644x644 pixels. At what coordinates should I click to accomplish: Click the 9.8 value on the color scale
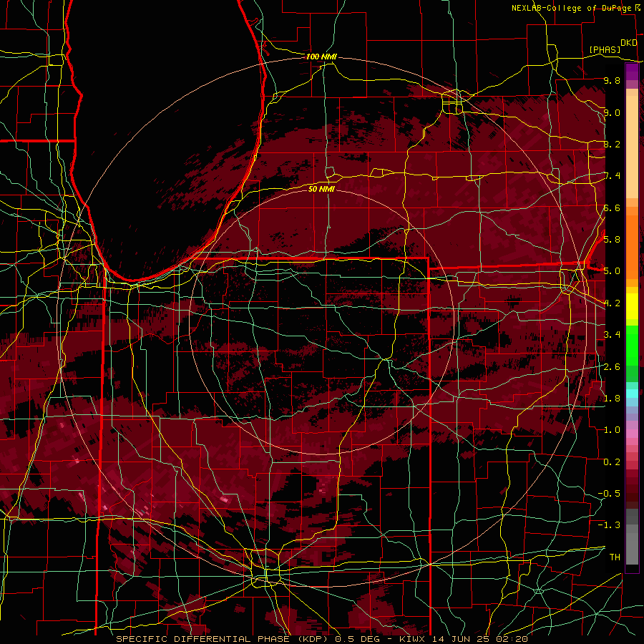(x=612, y=80)
